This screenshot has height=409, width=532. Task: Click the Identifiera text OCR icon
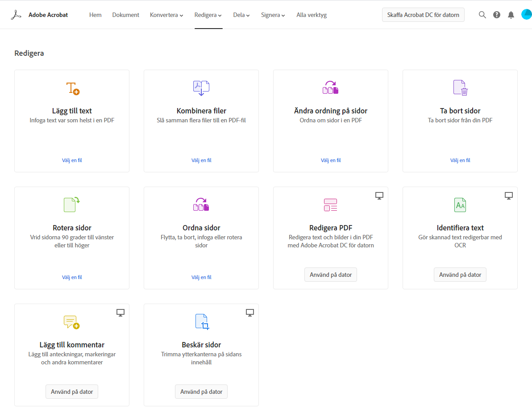click(x=460, y=205)
